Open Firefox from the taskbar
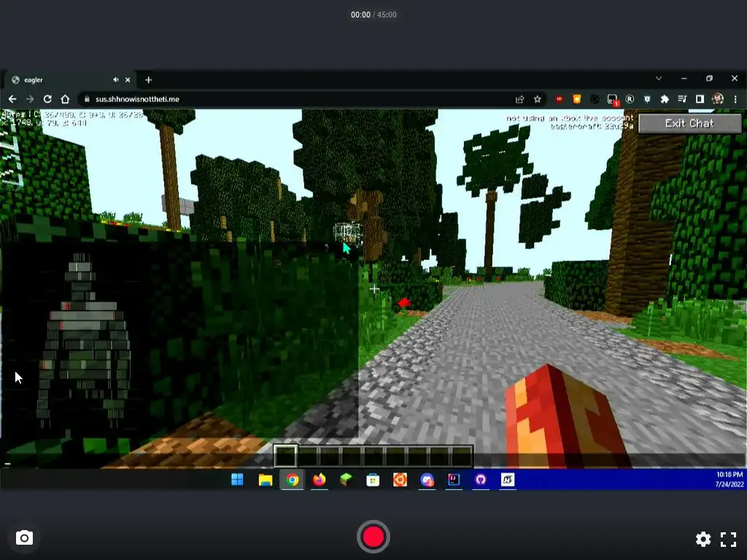The width and height of the screenshot is (747, 560). 320,480
